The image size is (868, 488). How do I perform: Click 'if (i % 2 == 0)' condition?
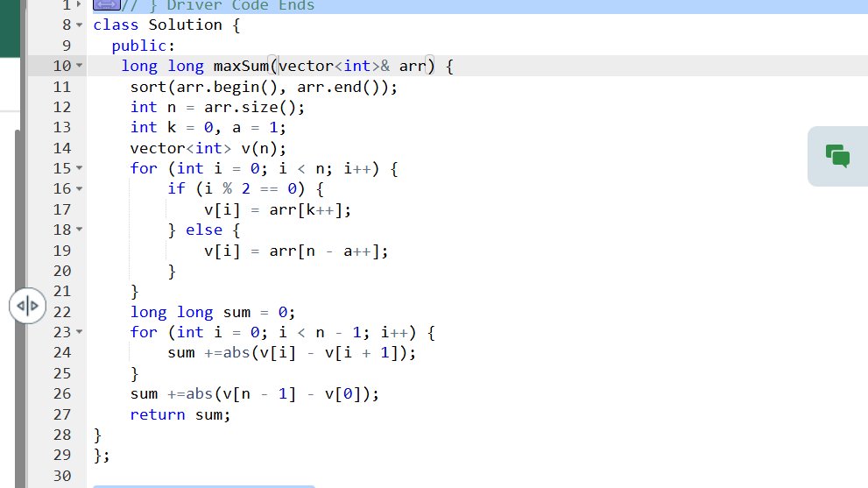236,189
